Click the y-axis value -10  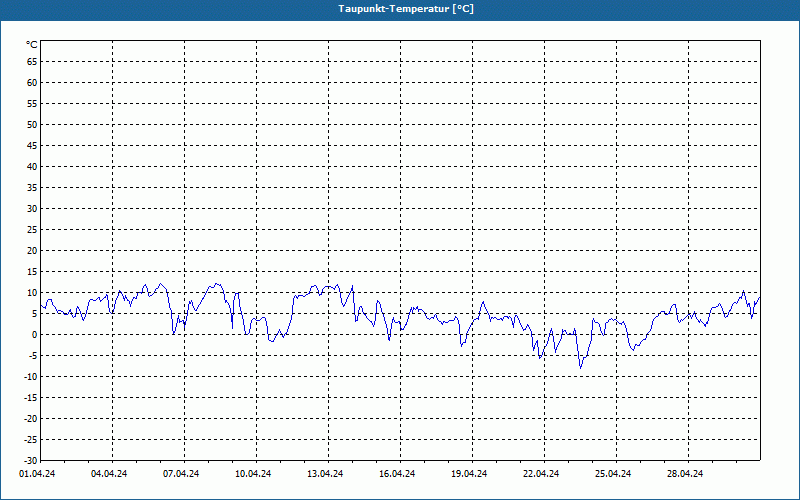click(31, 377)
